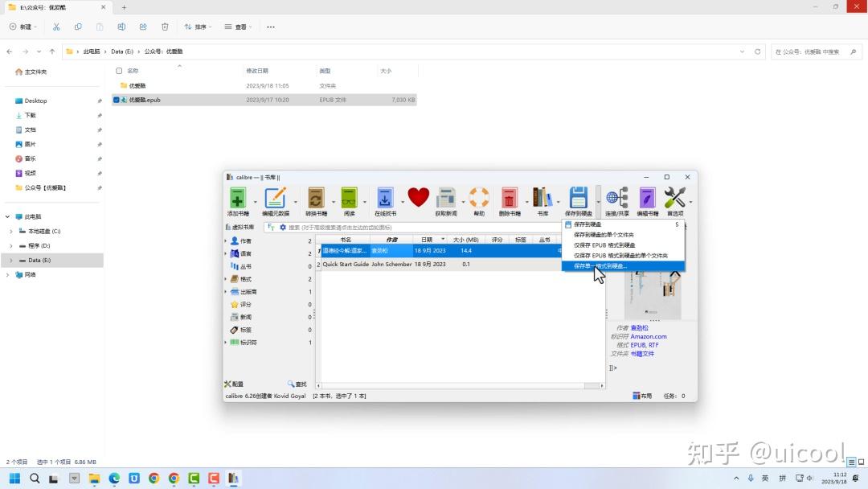Open the 优爱酷 folder row in Explorer

(264, 86)
